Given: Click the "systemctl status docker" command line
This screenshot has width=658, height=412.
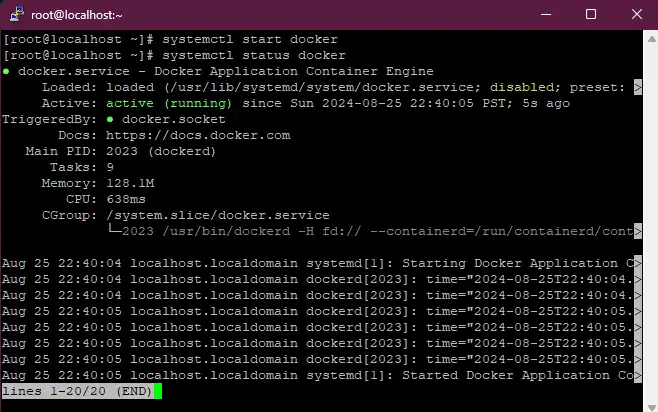Looking at the screenshot, I should click(x=174, y=55).
